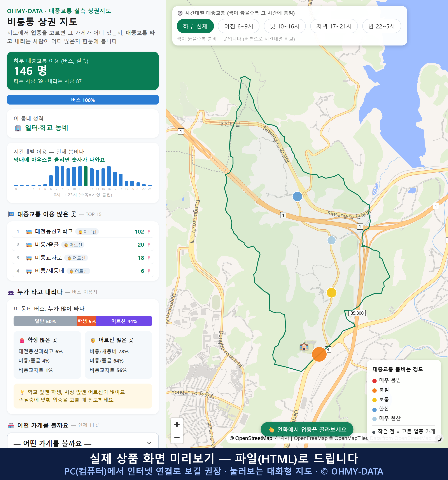Click the people icon beside 누가 타고 내리나
448x480 pixels.
click(x=11, y=293)
